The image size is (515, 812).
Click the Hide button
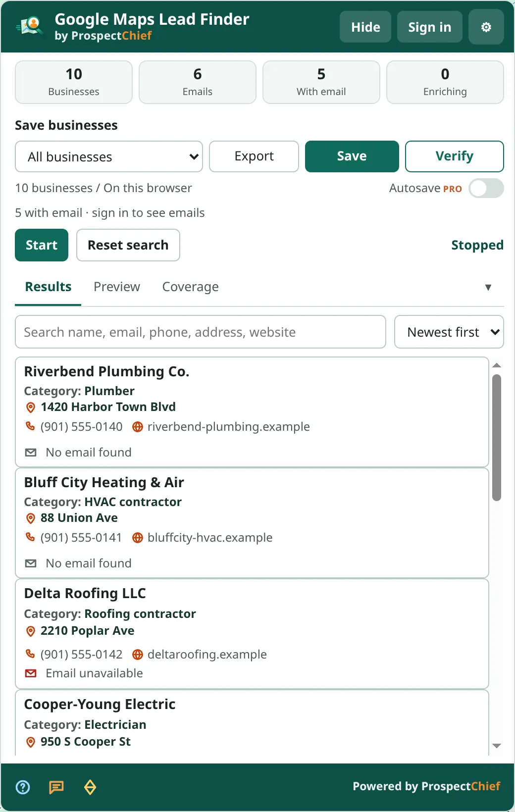[x=365, y=27]
